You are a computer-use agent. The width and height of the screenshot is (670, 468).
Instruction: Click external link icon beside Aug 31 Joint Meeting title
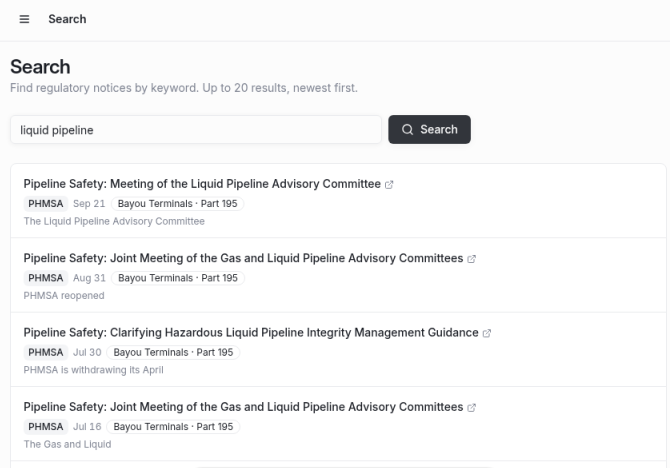pos(471,259)
